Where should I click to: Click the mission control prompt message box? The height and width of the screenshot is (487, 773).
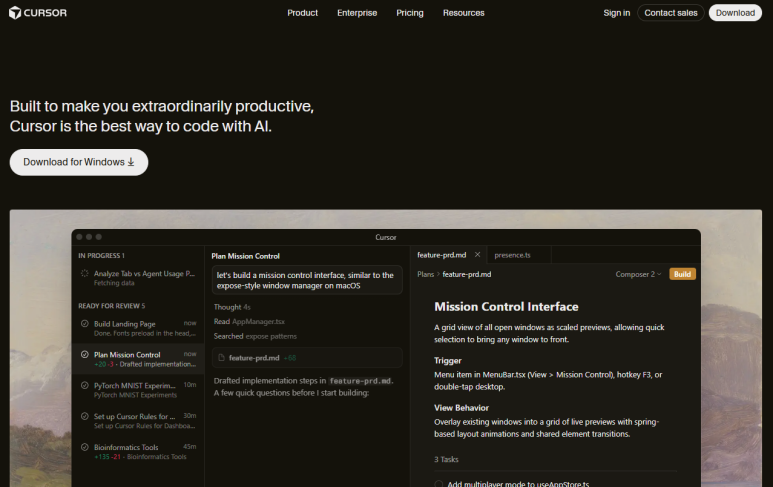[307, 280]
